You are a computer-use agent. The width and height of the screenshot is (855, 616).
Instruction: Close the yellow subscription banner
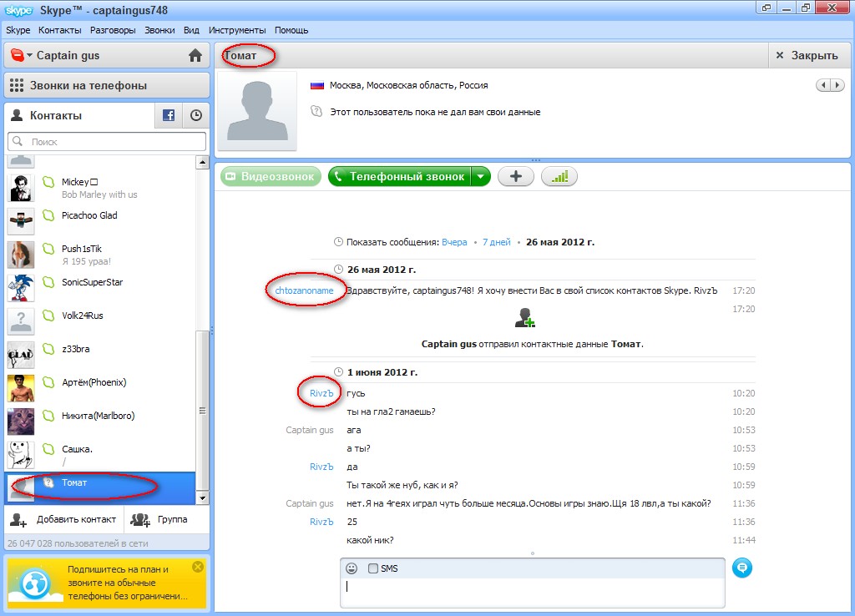(197, 567)
